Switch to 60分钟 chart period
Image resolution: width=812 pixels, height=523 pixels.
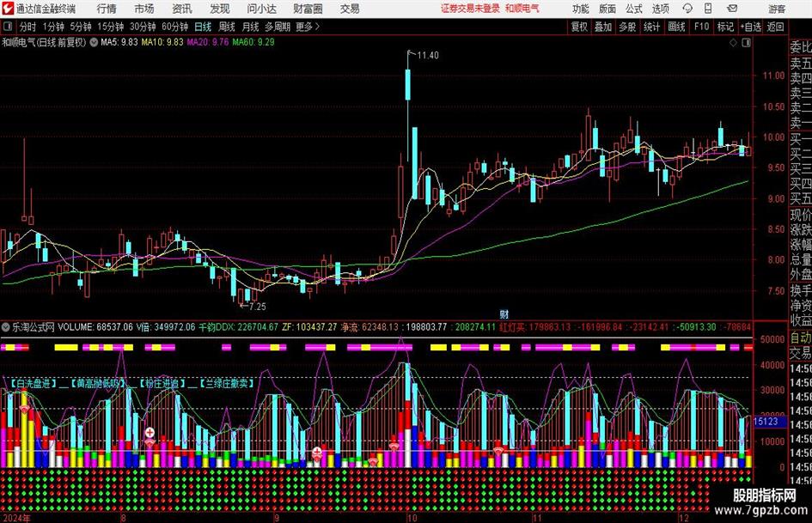[x=174, y=27]
